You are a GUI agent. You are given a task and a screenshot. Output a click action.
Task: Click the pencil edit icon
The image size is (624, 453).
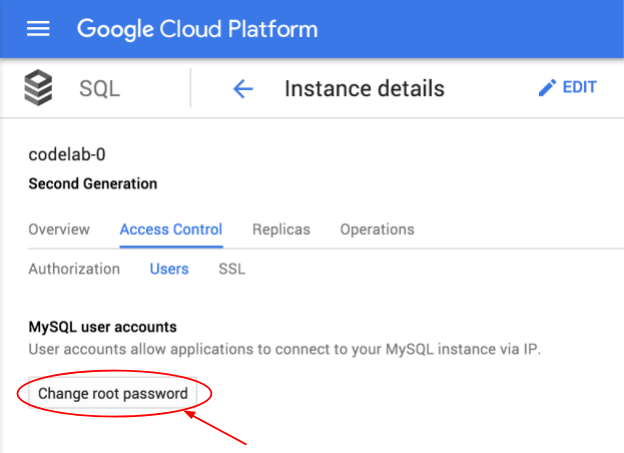547,87
